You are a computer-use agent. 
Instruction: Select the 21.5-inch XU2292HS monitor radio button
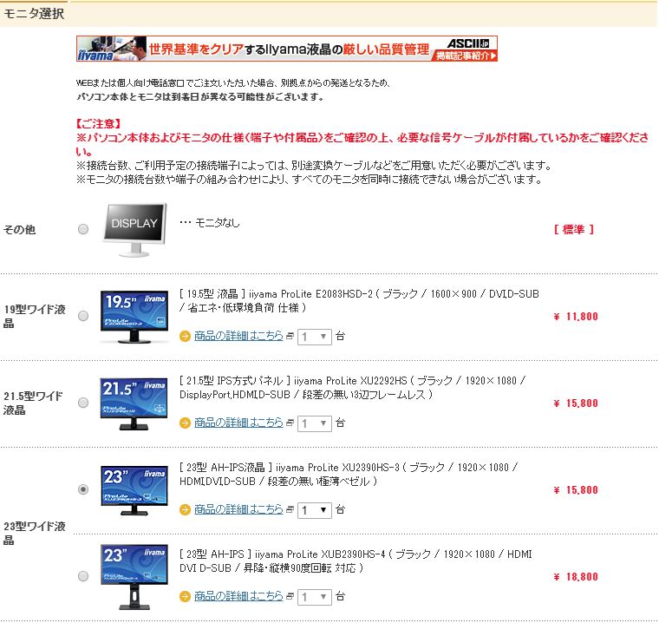pos(83,403)
